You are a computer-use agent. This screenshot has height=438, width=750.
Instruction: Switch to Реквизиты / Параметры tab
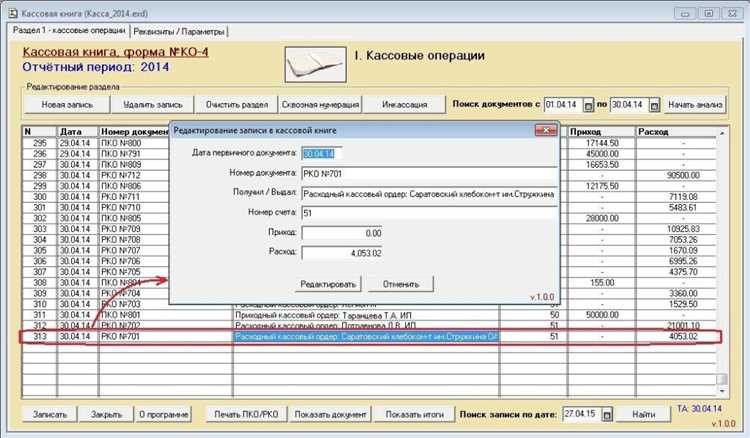point(179,32)
